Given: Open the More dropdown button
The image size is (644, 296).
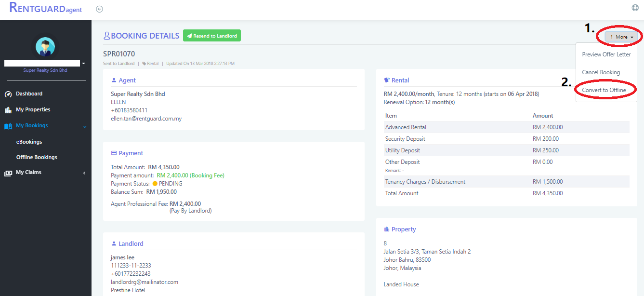Looking at the screenshot, I should tap(621, 37).
